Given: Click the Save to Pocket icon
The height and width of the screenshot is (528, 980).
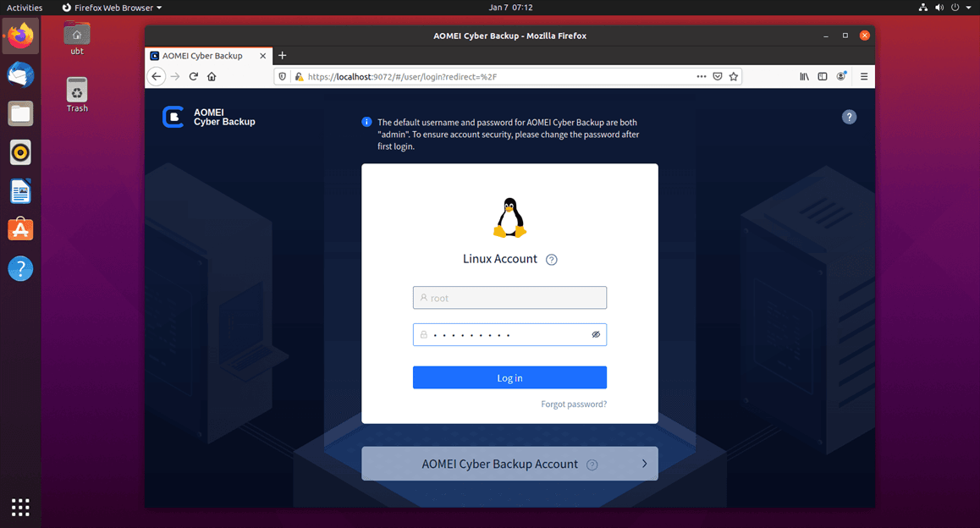Looking at the screenshot, I should pyautogui.click(x=718, y=76).
